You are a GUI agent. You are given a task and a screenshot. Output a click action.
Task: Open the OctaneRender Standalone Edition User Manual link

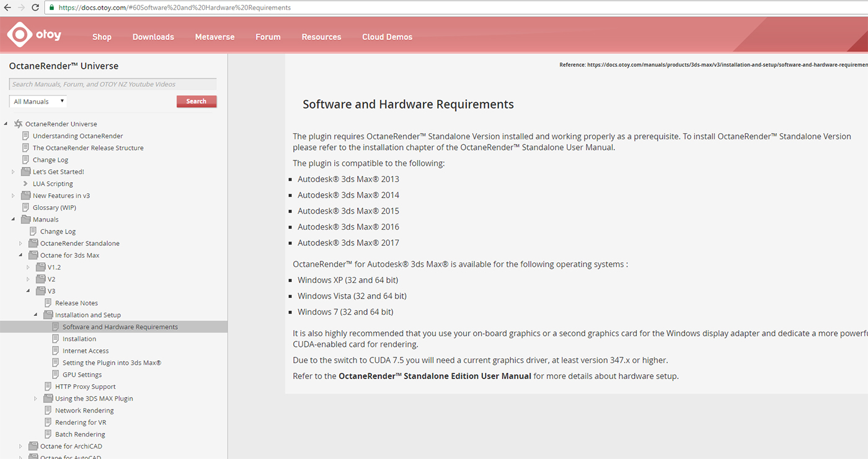435,376
